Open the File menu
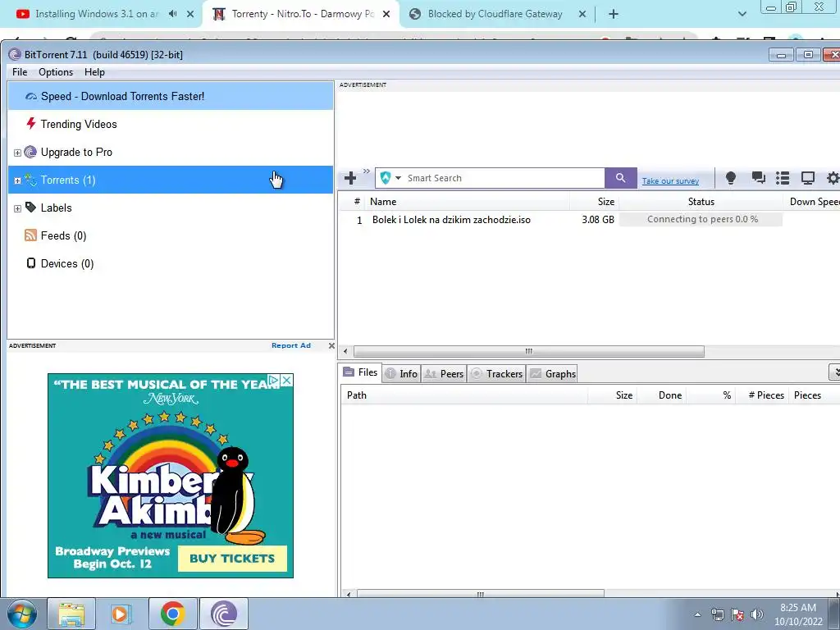Screen dimensions: 840x630 [20, 72]
